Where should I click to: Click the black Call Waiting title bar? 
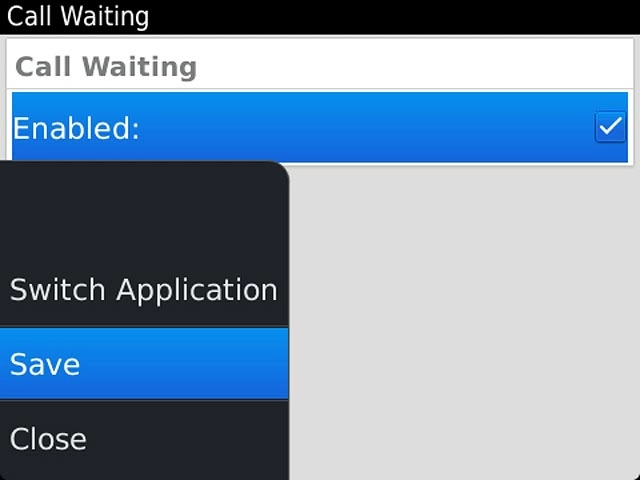click(320, 17)
